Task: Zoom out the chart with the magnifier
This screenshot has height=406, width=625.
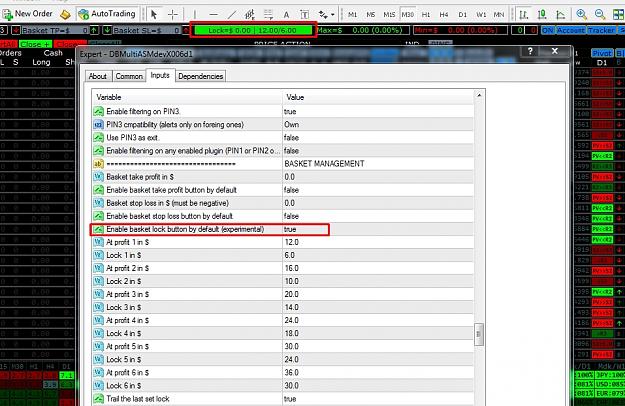Action: 600,15
